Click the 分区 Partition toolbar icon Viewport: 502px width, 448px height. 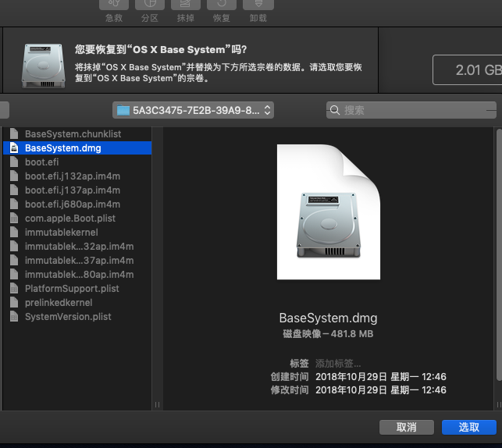coord(150,9)
